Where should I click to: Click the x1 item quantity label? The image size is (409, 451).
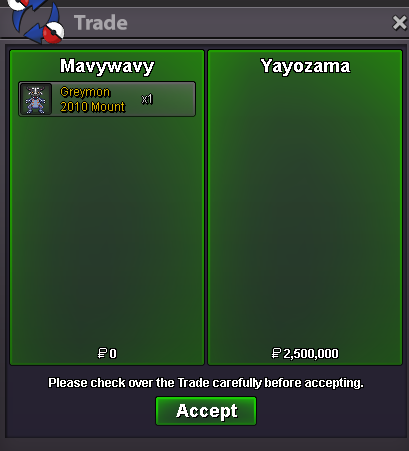click(147, 99)
